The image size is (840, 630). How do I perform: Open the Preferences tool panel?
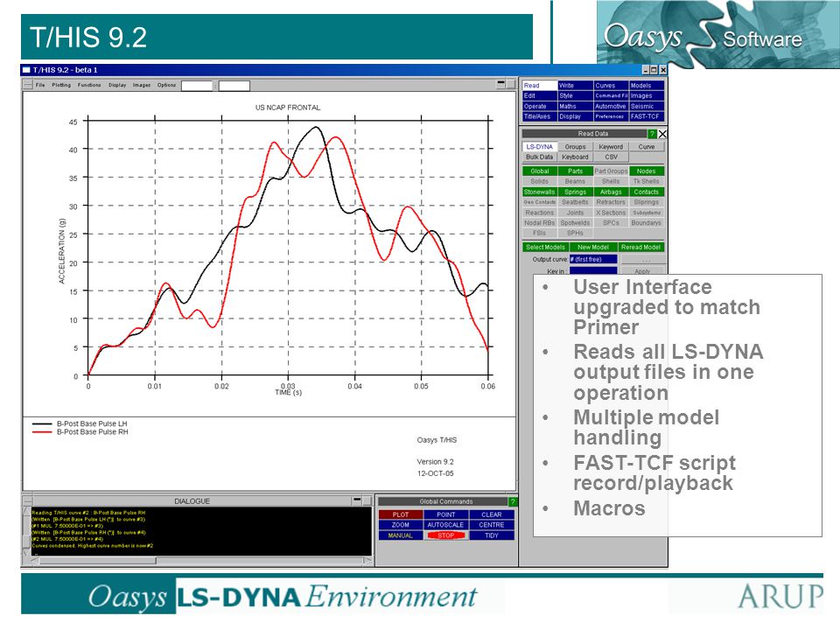point(611,116)
